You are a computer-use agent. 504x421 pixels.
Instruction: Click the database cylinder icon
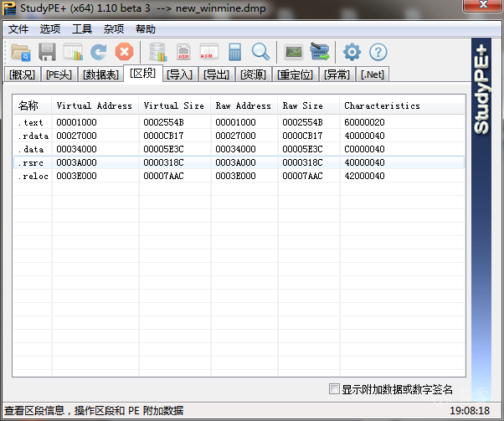pyautogui.click(x=158, y=52)
